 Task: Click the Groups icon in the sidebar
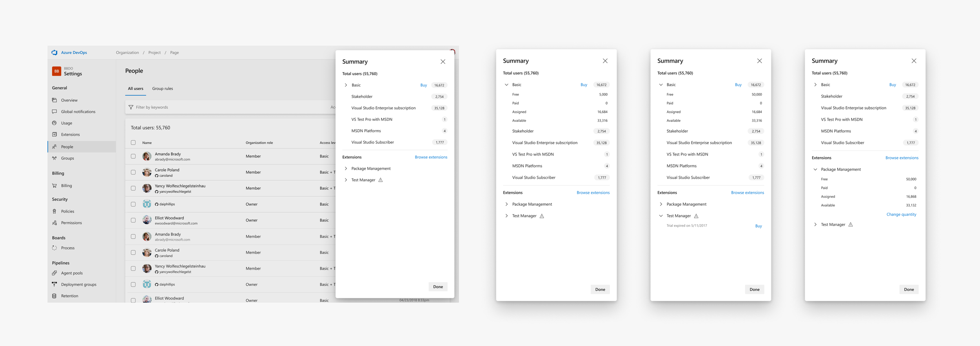[x=54, y=158]
